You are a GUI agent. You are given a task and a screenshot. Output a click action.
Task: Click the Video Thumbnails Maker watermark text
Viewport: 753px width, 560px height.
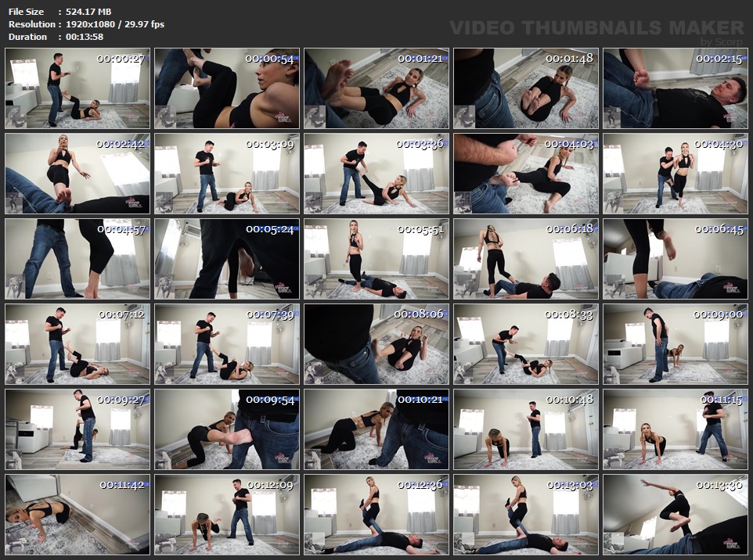(597, 28)
